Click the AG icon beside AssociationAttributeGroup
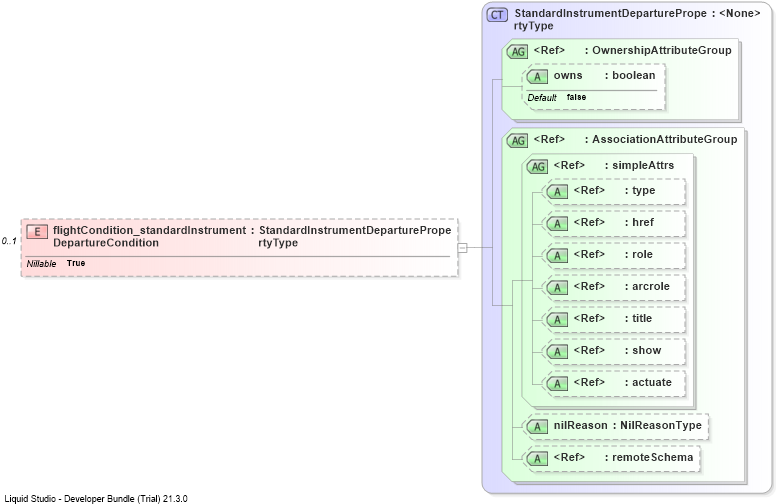 pyautogui.click(x=518, y=141)
